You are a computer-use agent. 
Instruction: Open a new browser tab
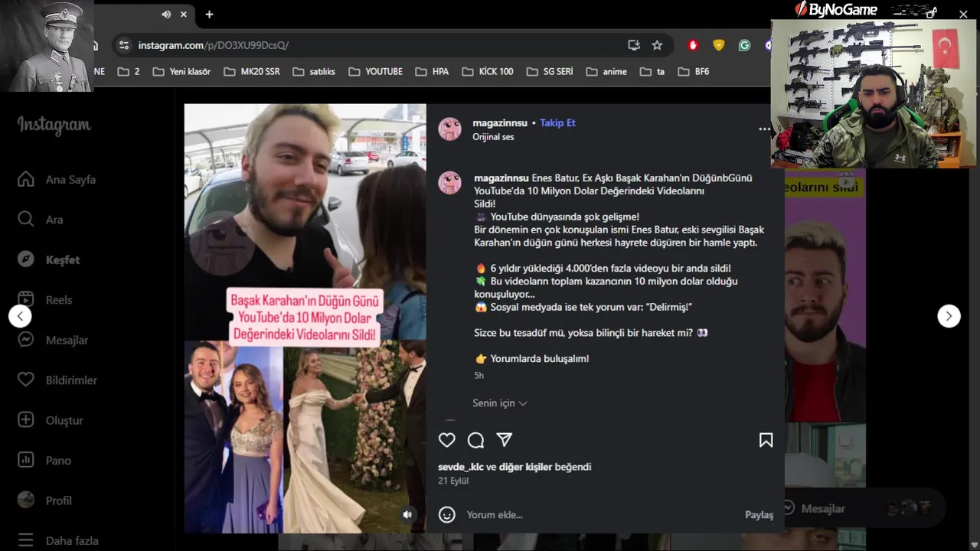(x=209, y=14)
